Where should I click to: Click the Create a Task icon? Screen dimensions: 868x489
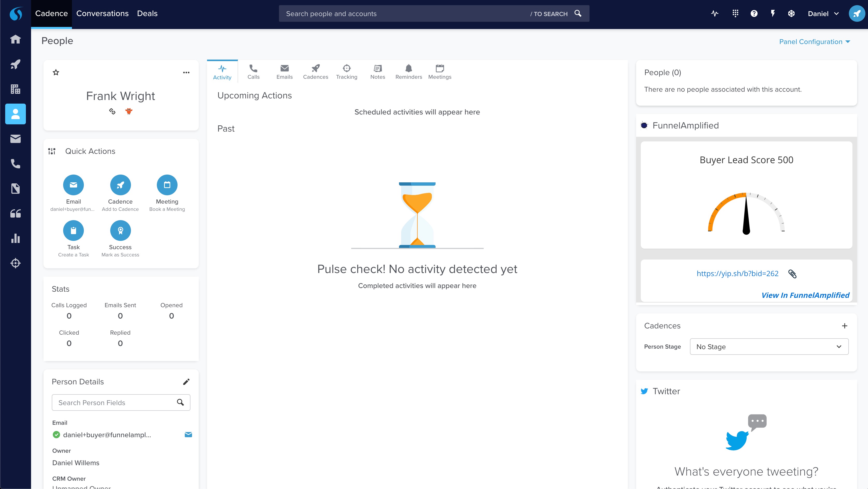pyautogui.click(x=73, y=230)
